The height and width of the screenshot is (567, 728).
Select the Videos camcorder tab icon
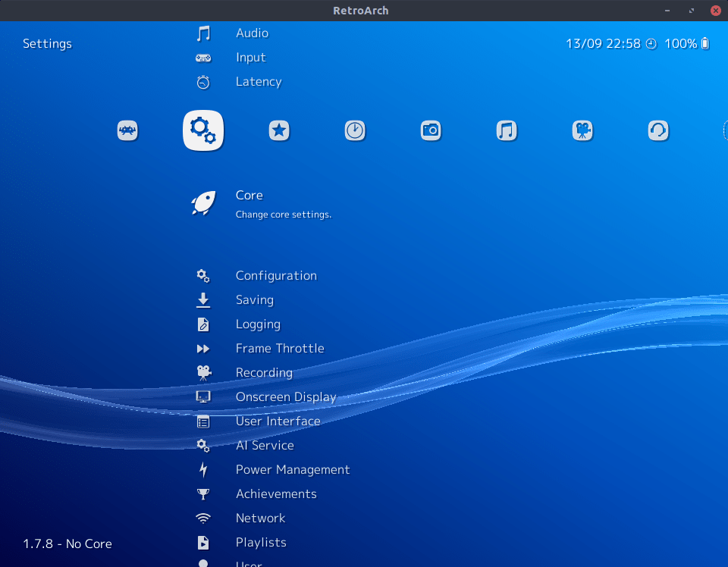pyautogui.click(x=582, y=130)
